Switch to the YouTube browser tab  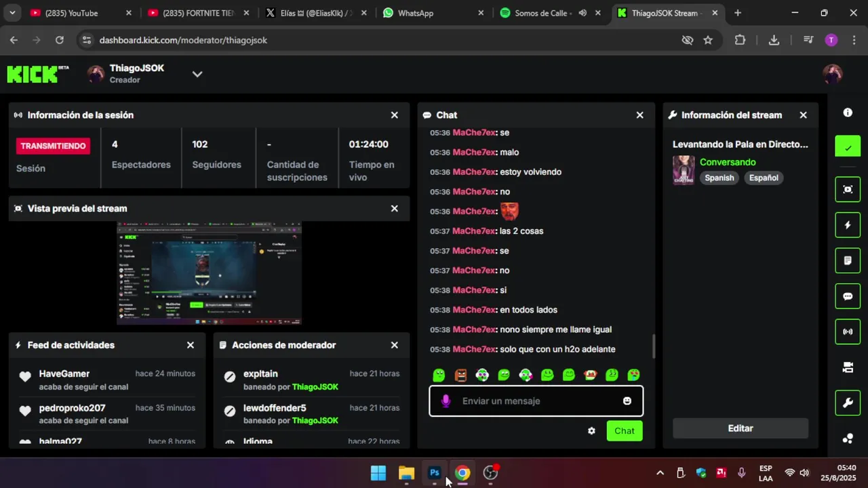click(71, 13)
